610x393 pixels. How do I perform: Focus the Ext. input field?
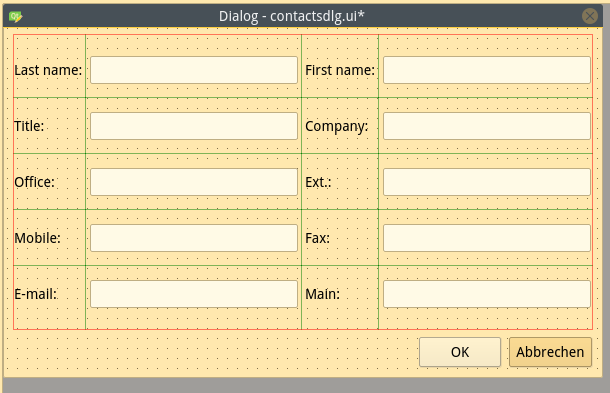click(487, 182)
